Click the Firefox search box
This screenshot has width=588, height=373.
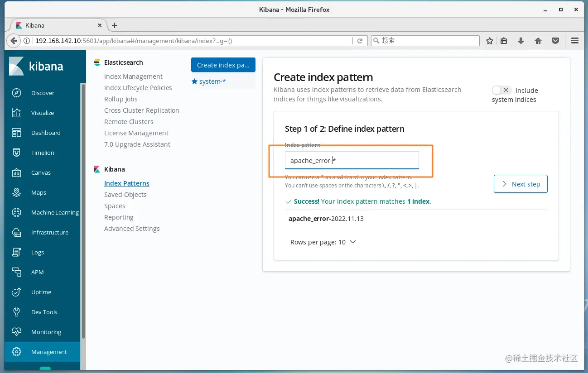(x=425, y=41)
